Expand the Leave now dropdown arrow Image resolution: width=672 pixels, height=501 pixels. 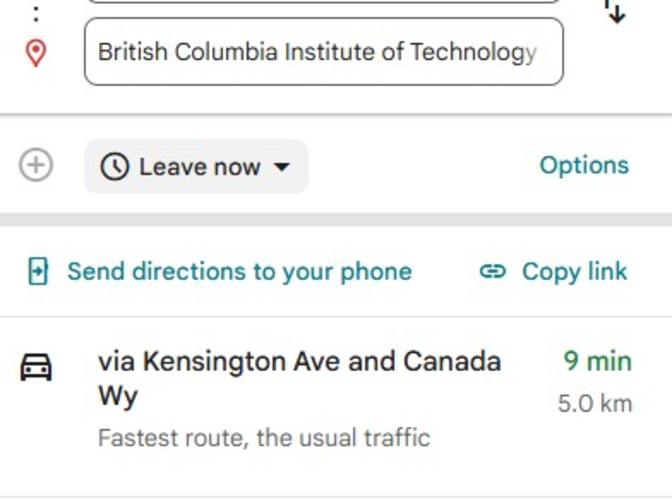[281, 167]
